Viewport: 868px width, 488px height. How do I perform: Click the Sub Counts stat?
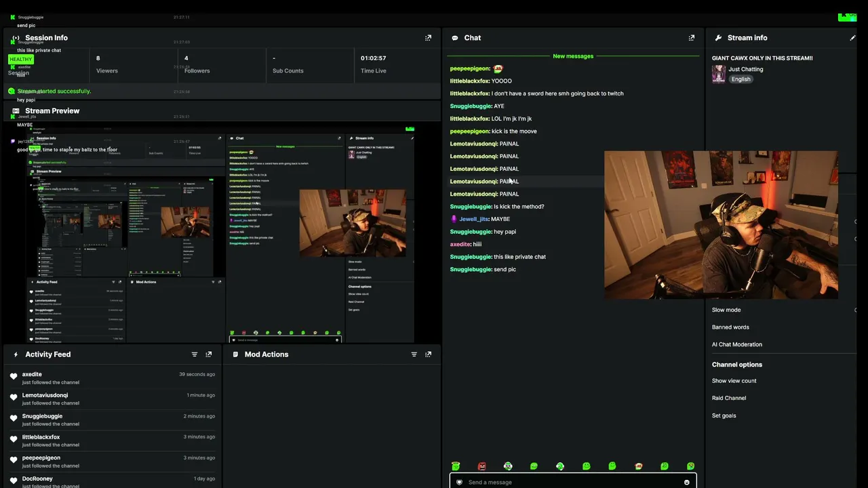coord(288,64)
